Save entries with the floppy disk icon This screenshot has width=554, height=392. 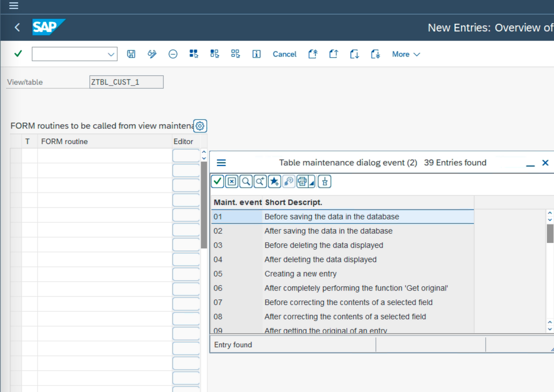pyautogui.click(x=131, y=54)
